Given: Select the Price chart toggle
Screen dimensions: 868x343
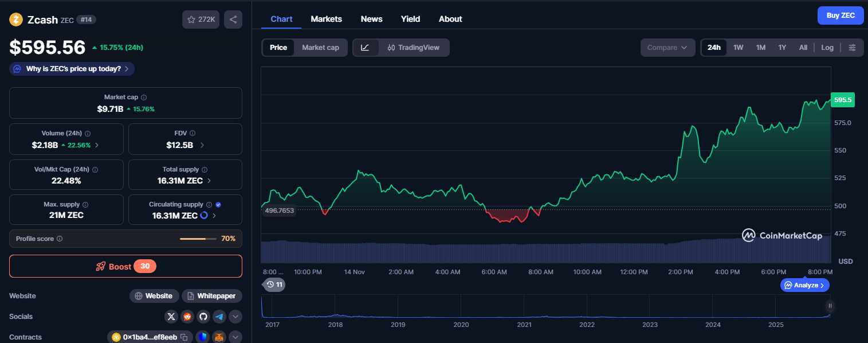Looking at the screenshot, I should pos(278,48).
